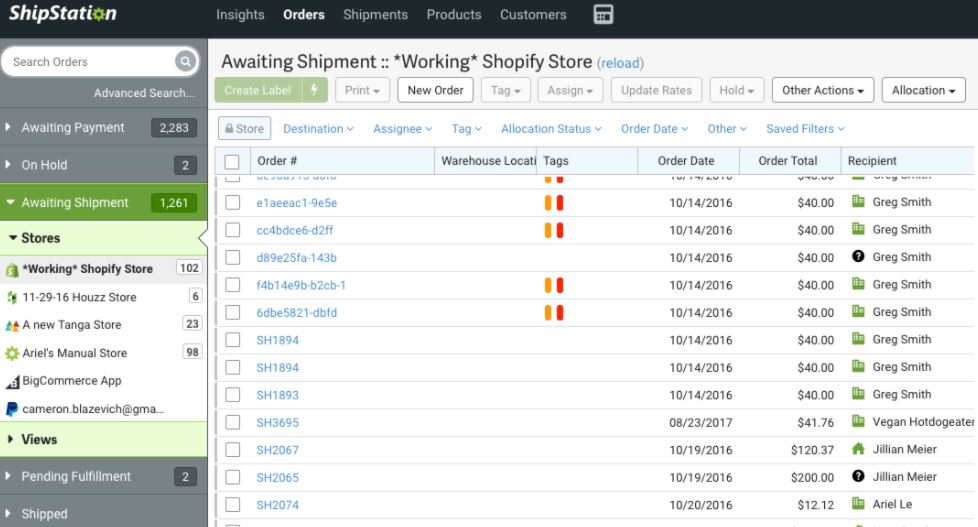Check the box for order cc4bdce6-d2ff
Image resolution: width=978 pixels, height=527 pixels.
tap(233, 230)
